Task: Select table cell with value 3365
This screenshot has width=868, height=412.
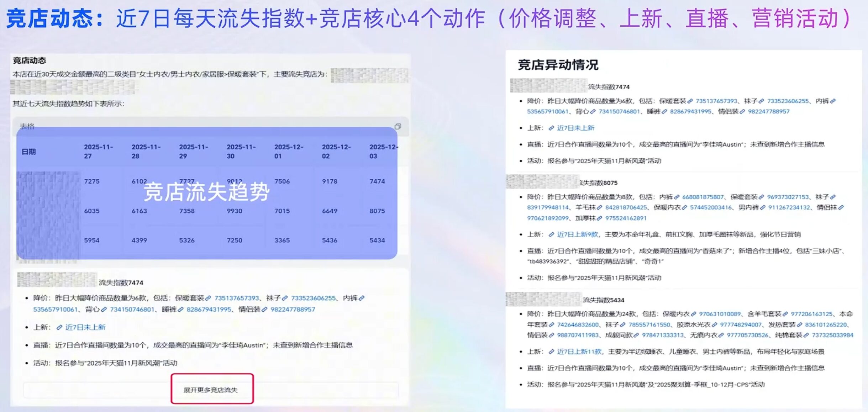Action: click(x=282, y=241)
